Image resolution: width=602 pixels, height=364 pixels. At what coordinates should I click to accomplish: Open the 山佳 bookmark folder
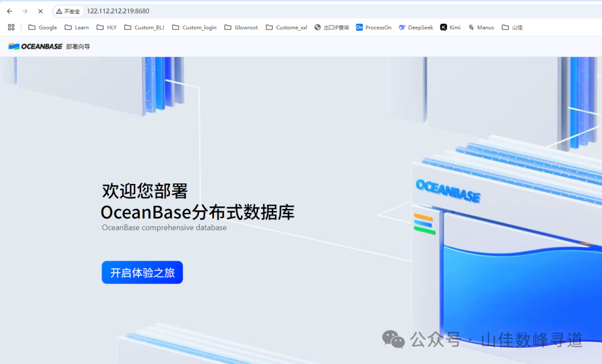click(x=512, y=27)
